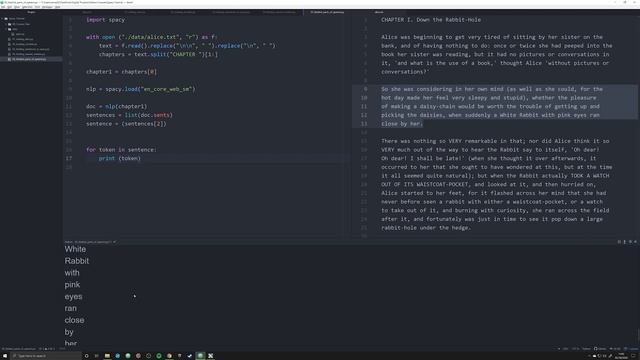The width and height of the screenshot is (640, 360).
Task: Click 'import spacy' code line
Action: coord(105,20)
